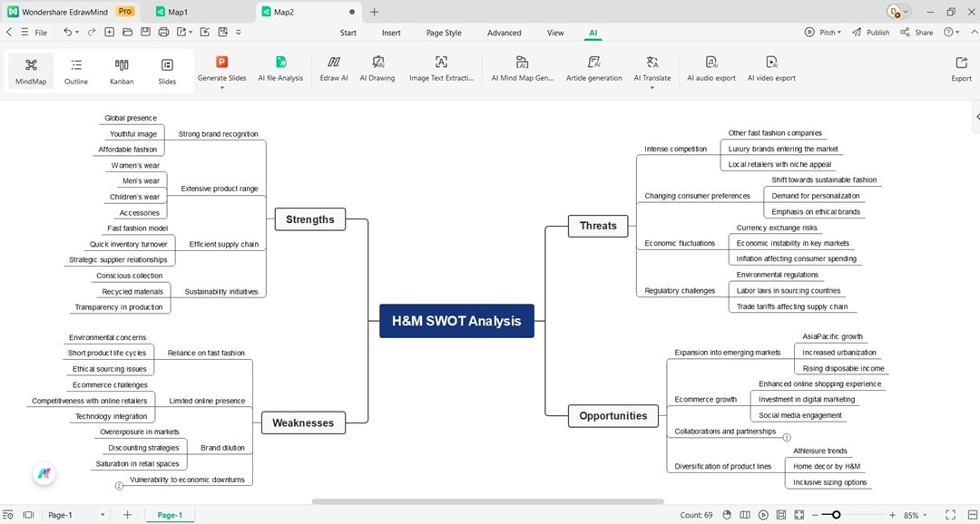Open Generate Slides dropdown arrow
The image size is (980, 524).
pyautogui.click(x=222, y=88)
